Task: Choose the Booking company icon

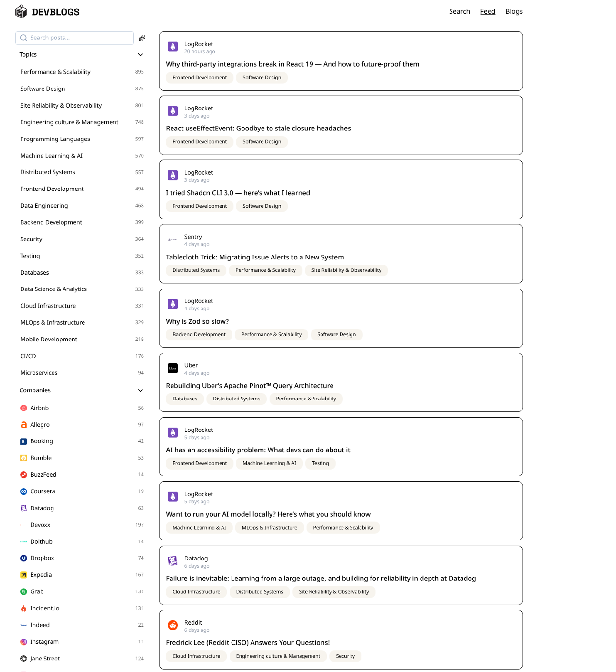Action: (24, 441)
